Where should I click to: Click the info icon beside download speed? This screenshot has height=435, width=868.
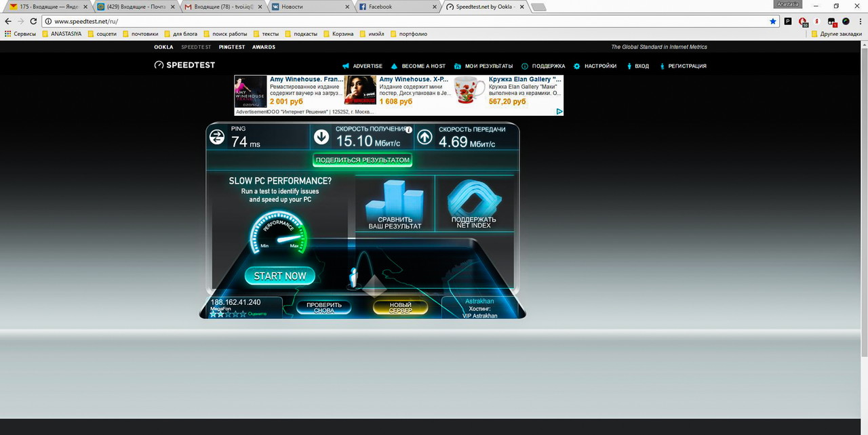point(409,129)
